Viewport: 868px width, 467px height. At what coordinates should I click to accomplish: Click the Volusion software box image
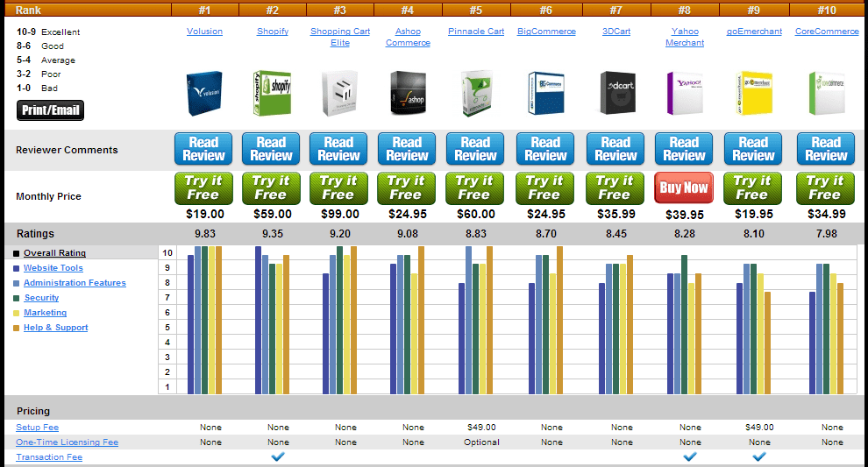(x=204, y=93)
